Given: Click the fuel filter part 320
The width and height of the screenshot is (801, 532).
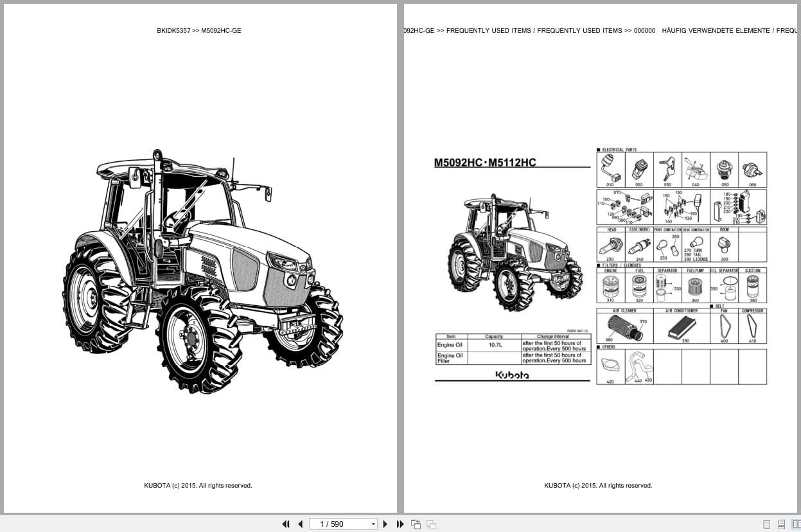Looking at the screenshot, I should coord(639,288).
